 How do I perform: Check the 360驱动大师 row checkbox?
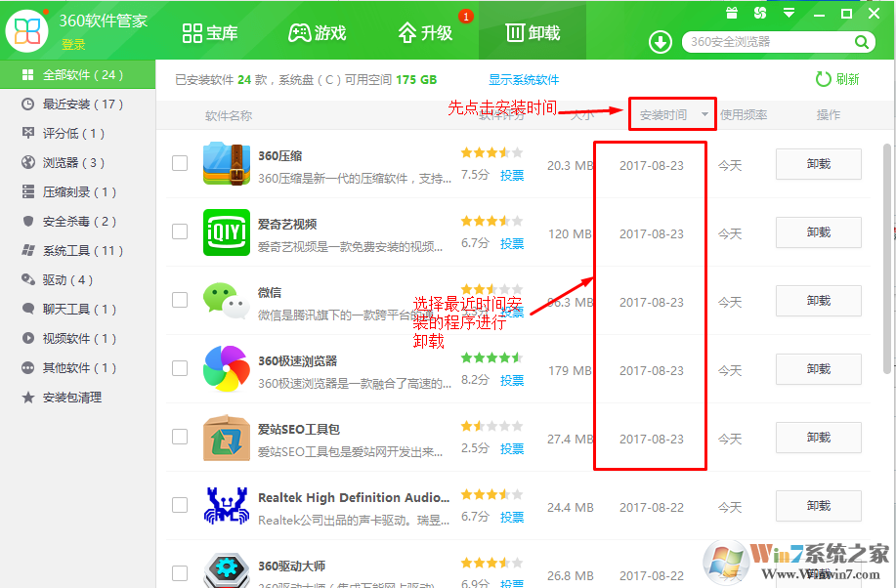point(180,573)
